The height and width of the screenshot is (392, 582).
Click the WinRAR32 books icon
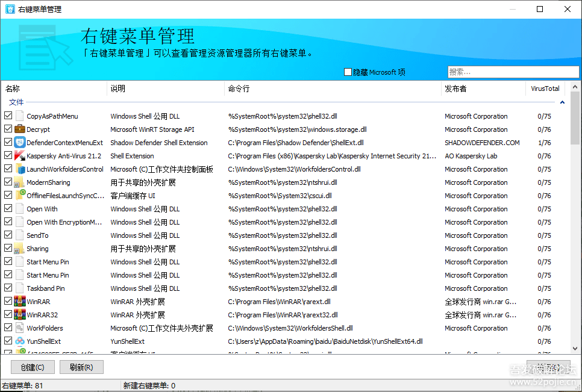(x=20, y=315)
